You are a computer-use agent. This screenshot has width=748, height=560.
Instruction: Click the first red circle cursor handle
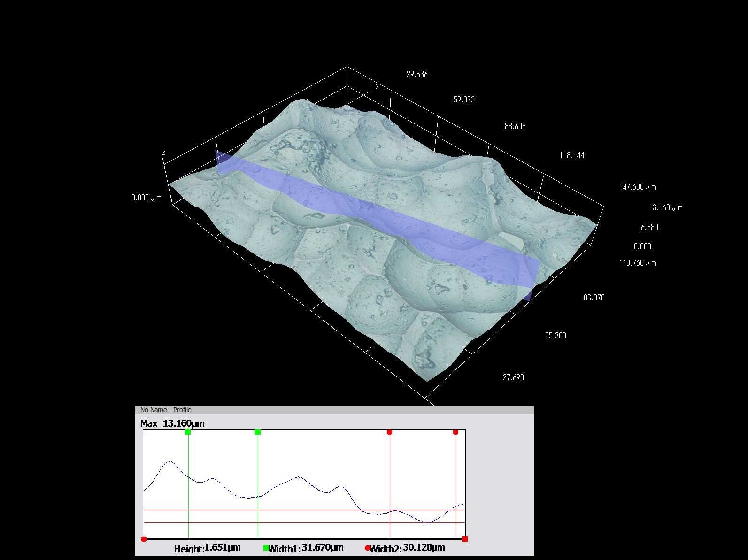pyautogui.click(x=389, y=432)
